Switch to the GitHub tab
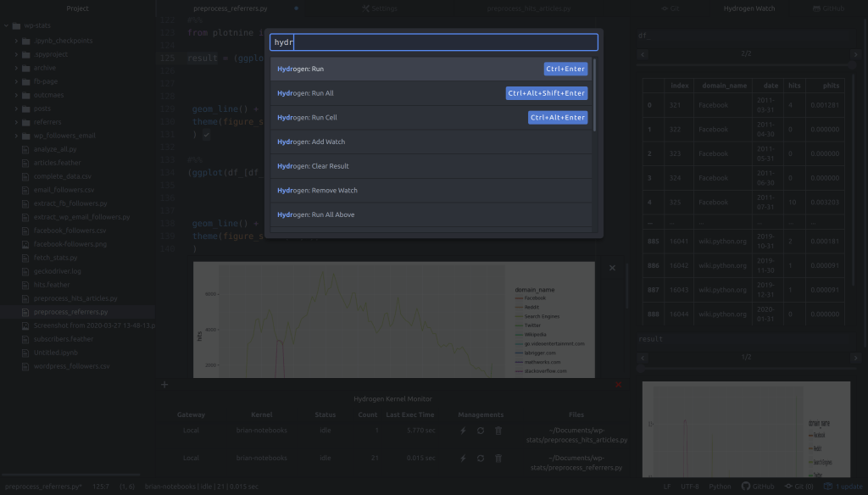The image size is (868, 495). tap(828, 8)
